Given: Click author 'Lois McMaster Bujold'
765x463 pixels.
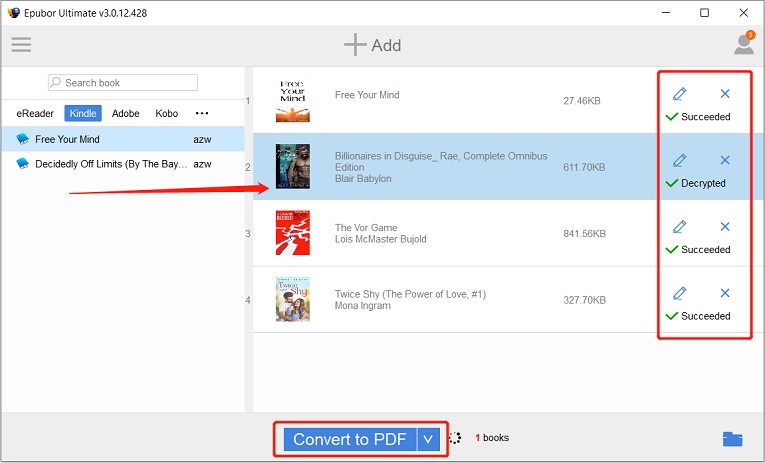Looking at the screenshot, I should pyautogui.click(x=381, y=239).
